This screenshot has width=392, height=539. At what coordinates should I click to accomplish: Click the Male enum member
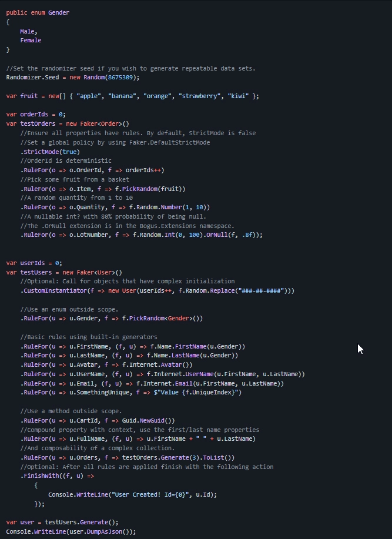(x=28, y=31)
